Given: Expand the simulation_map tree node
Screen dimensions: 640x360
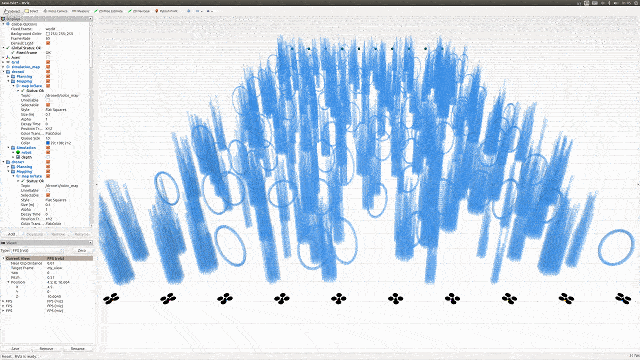Looking at the screenshot, I should point(3,67).
